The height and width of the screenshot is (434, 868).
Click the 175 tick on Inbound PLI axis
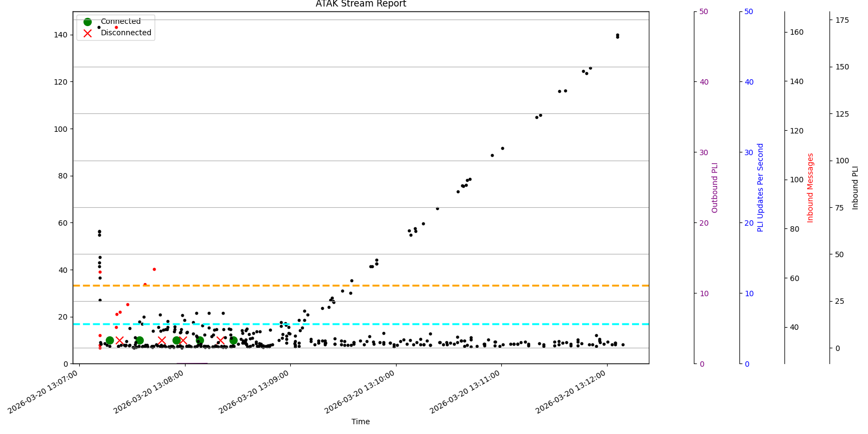click(x=842, y=20)
